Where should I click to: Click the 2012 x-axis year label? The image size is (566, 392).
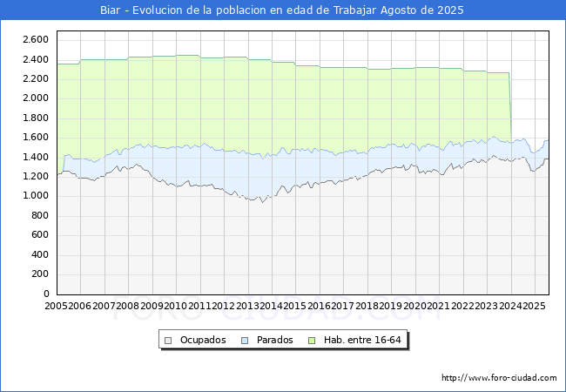(x=224, y=306)
